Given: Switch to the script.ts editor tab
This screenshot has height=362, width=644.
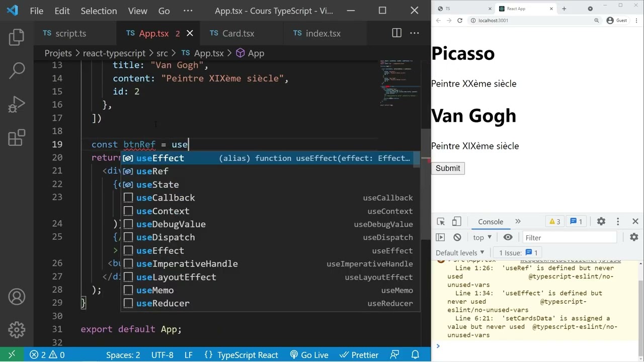Looking at the screenshot, I should click(75, 33).
